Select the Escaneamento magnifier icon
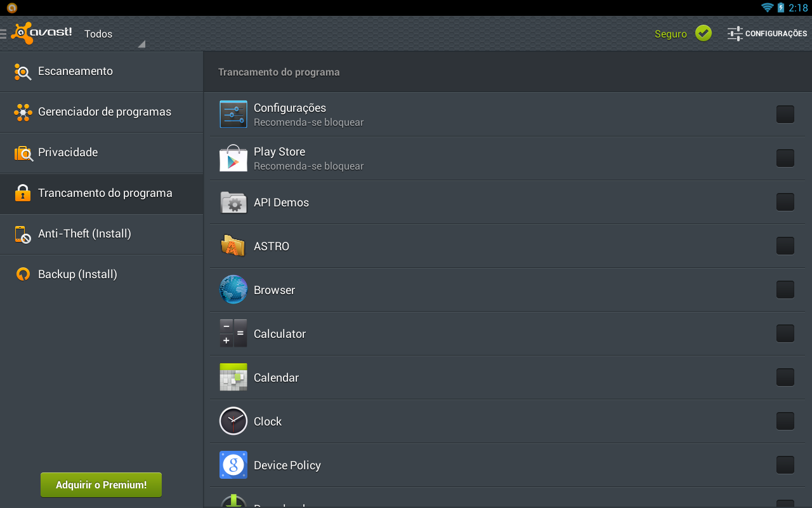This screenshot has height=508, width=812. coord(22,71)
